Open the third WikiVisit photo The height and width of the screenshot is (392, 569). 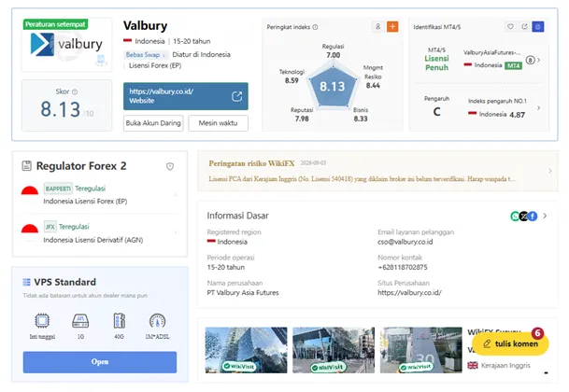pos(421,350)
